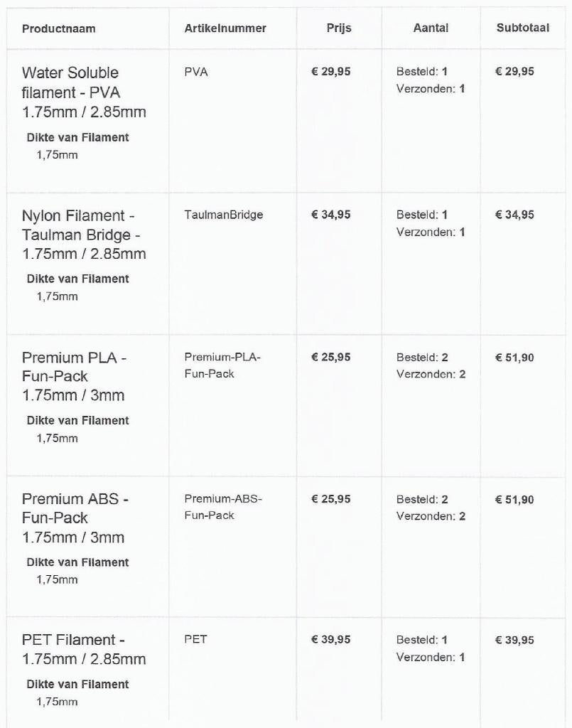Open Water Soluble filament - PVA product
This screenshot has width=572, height=728.
point(84,92)
